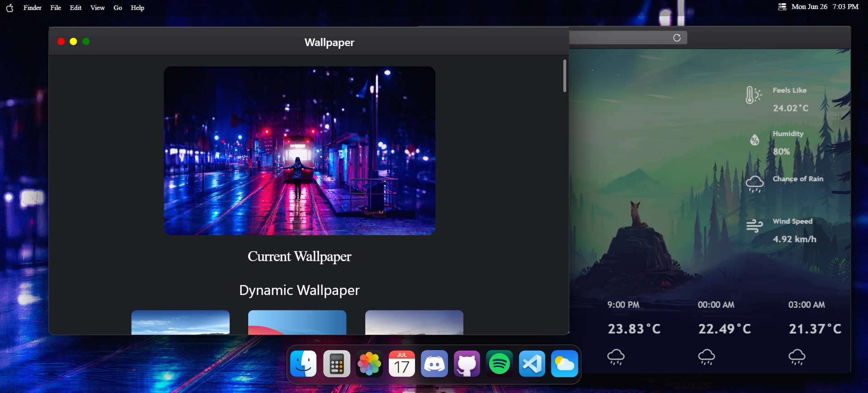Screen dimensions: 868x393
Task: Open Weather app in the dock
Action: (565, 364)
